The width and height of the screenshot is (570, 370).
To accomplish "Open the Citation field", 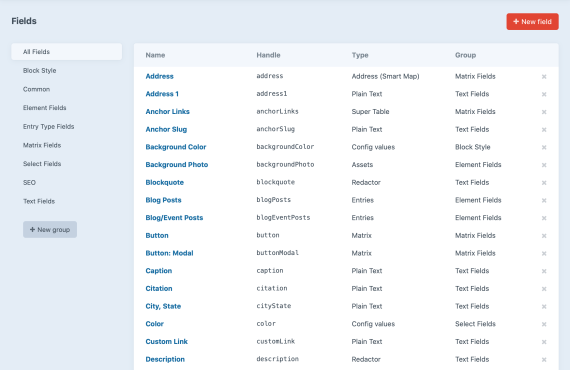I will (x=158, y=289).
